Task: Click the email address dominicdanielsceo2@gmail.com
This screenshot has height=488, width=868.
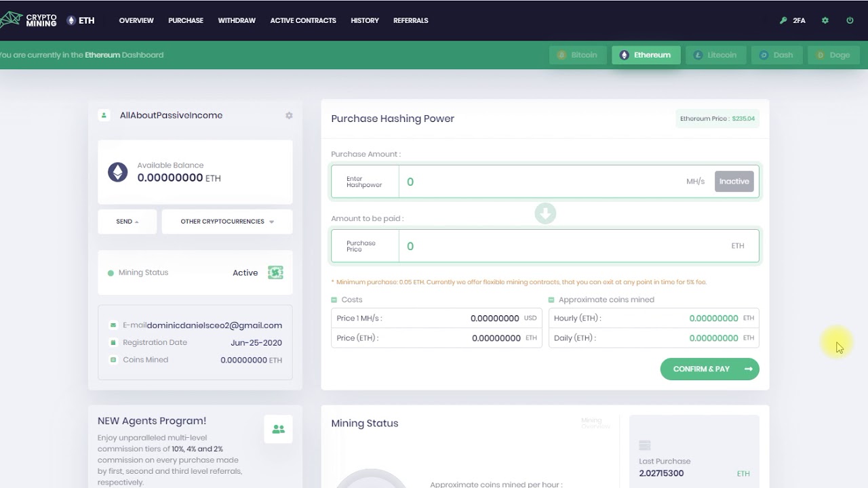Action: (214, 325)
